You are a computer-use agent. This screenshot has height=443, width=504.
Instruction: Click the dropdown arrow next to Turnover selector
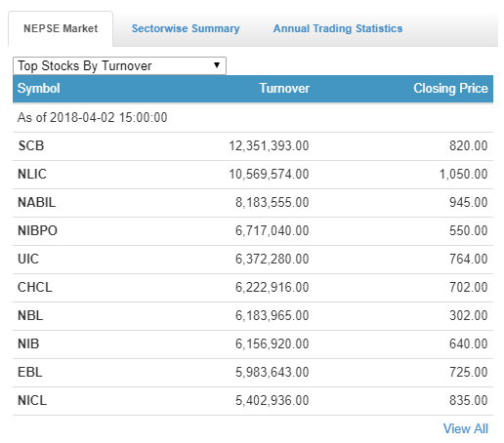coord(217,65)
